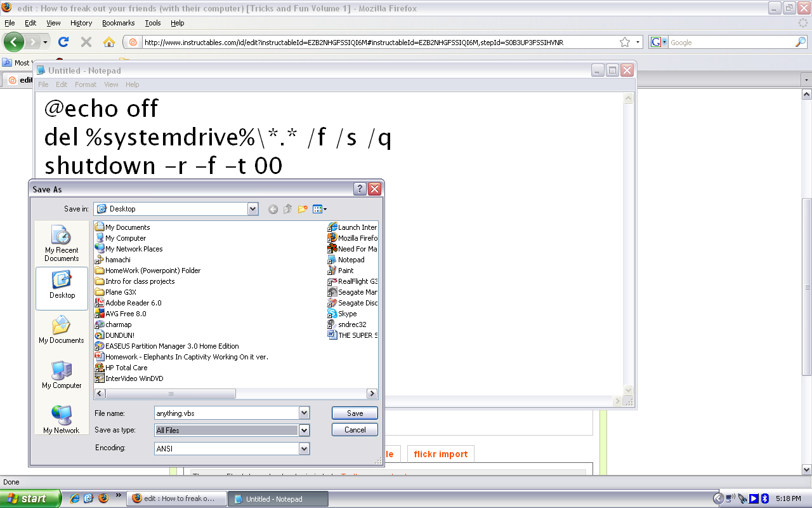812x508 pixels.
Task: Click file list scrollbar right arrow
Action: coord(372,394)
